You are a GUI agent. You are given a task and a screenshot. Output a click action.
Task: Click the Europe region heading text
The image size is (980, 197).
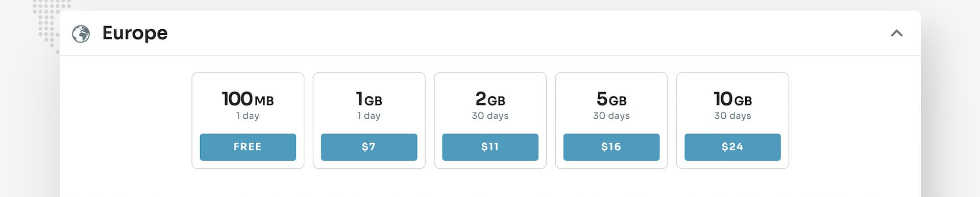[x=135, y=33]
